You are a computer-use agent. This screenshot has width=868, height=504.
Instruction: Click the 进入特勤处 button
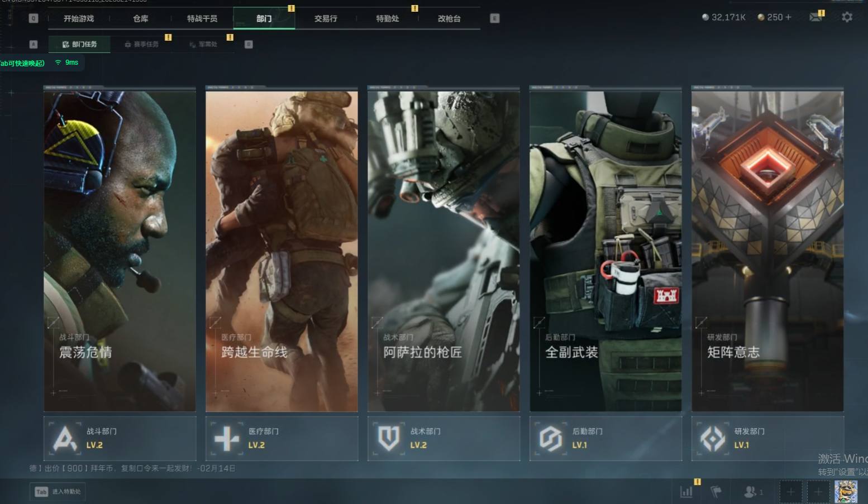58,492
